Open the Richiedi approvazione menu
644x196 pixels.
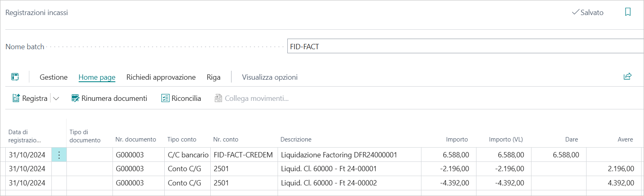point(161,77)
